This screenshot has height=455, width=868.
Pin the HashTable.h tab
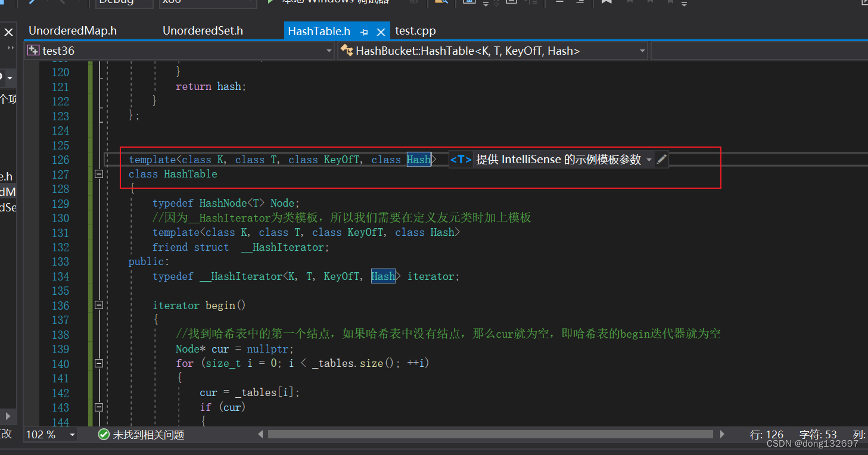(364, 32)
